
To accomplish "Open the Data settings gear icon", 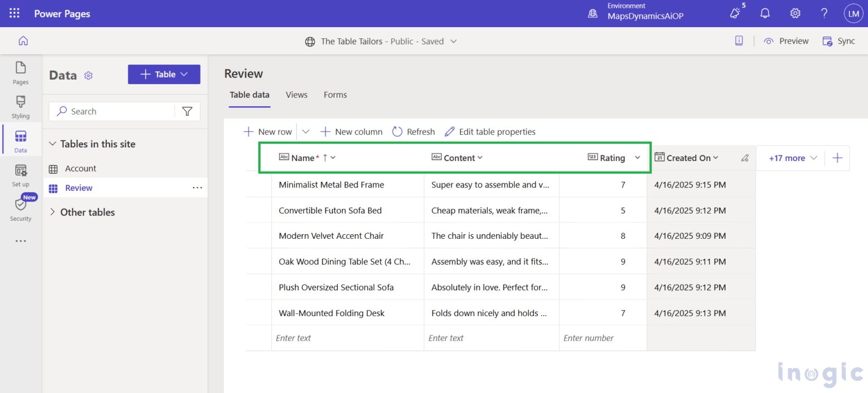I will 88,75.
